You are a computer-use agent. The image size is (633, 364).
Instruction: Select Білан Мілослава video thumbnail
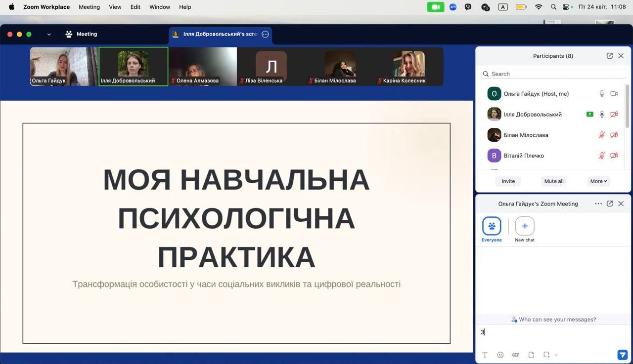click(340, 67)
